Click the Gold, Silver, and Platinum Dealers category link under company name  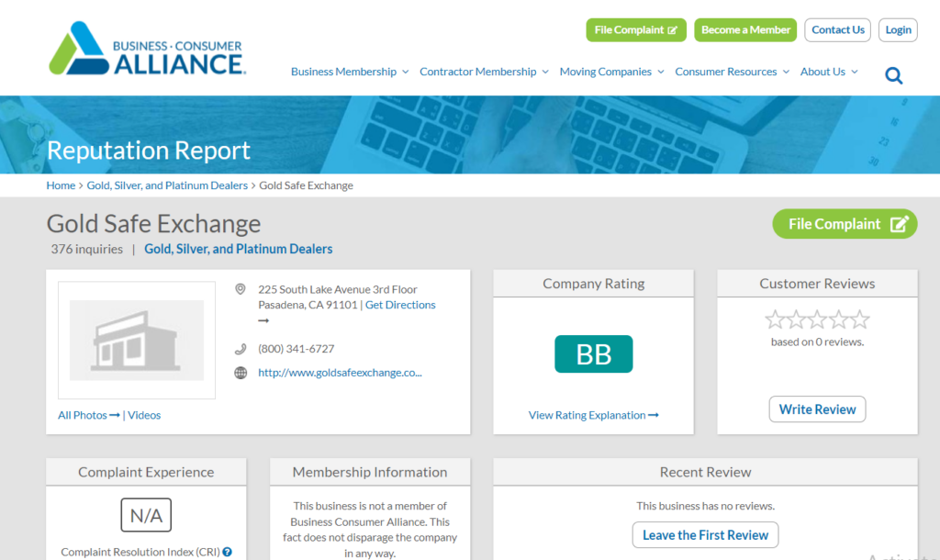coord(239,249)
